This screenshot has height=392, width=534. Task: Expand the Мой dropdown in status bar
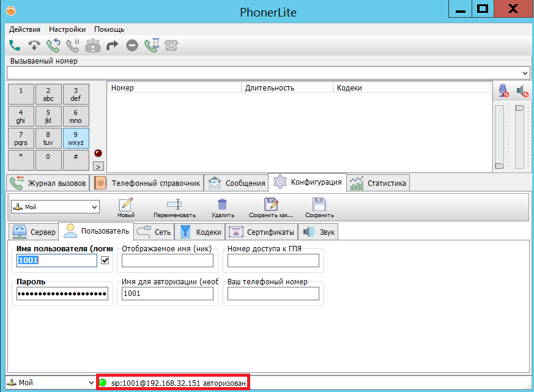[91, 382]
